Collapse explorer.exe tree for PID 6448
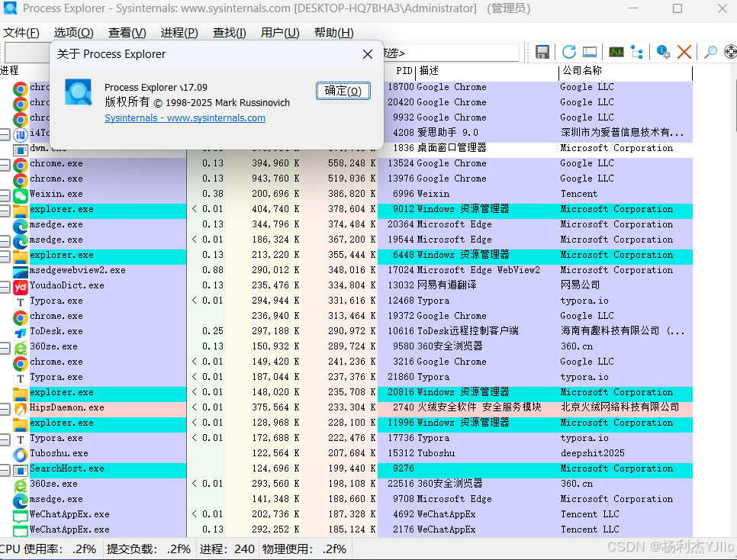 tap(5, 256)
